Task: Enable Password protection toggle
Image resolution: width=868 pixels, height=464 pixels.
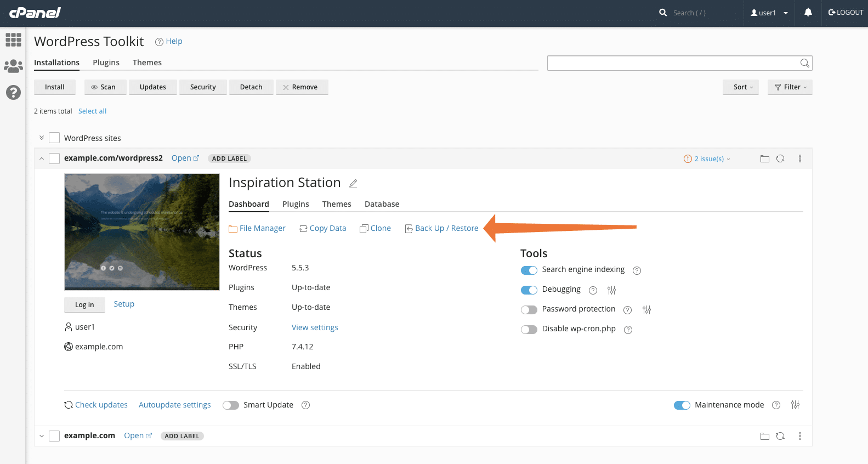Action: (x=529, y=310)
